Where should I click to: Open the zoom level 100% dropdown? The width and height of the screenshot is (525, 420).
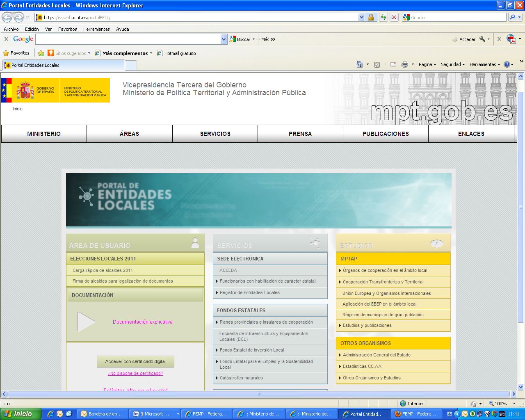514,404
